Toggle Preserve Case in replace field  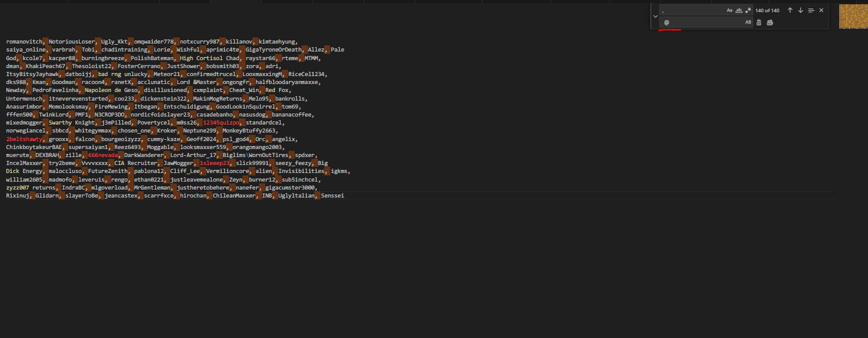pyautogui.click(x=748, y=22)
